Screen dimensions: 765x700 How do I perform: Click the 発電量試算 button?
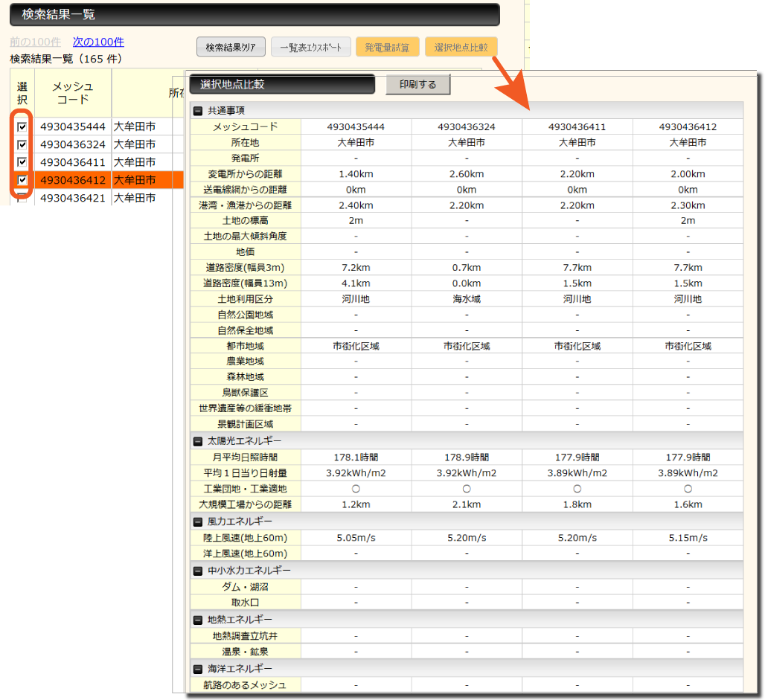(388, 48)
